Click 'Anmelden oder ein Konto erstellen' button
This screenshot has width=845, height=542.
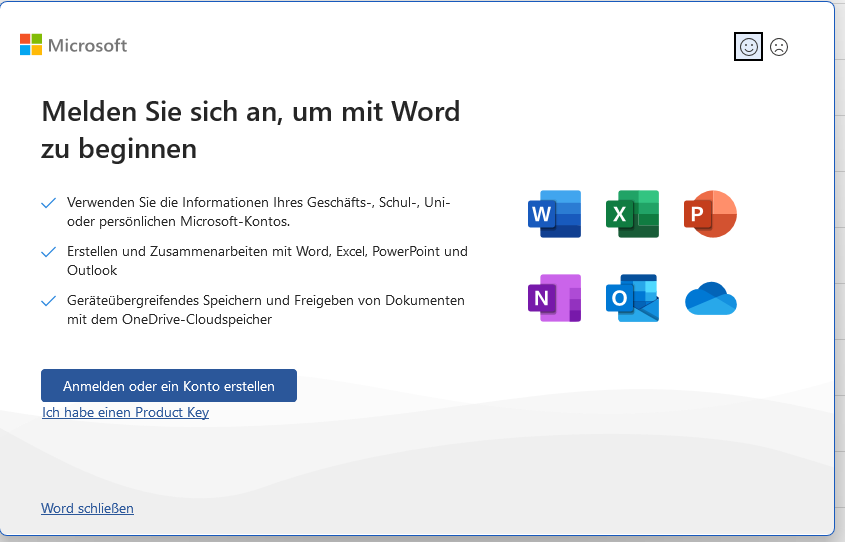(169, 386)
